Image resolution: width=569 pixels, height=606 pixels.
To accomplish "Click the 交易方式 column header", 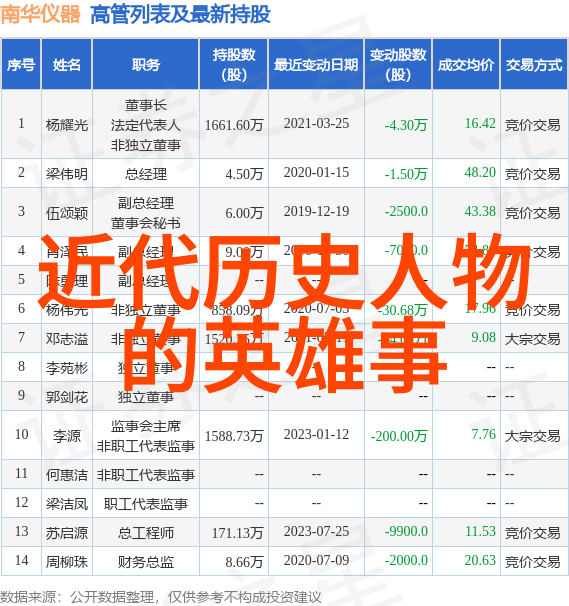I will (534, 65).
